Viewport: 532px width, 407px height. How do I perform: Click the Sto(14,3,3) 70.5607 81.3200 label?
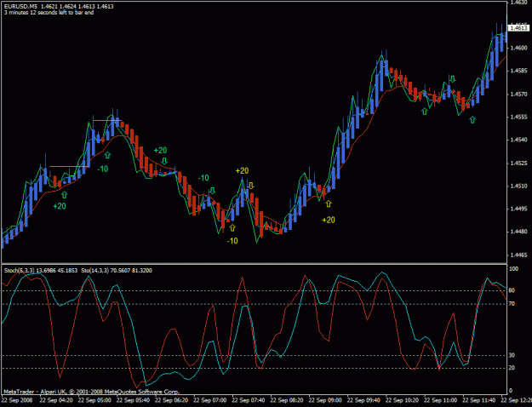point(117,271)
